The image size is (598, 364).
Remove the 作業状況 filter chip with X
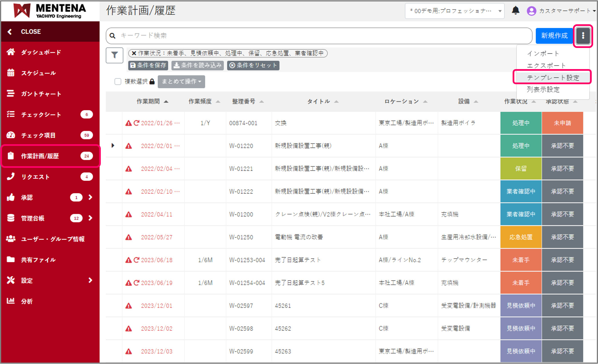pos(134,53)
